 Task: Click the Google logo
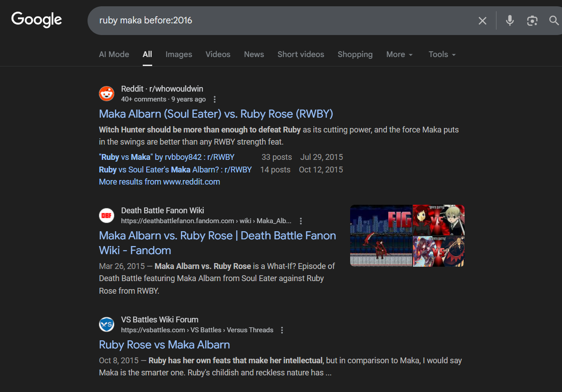pyautogui.click(x=37, y=20)
